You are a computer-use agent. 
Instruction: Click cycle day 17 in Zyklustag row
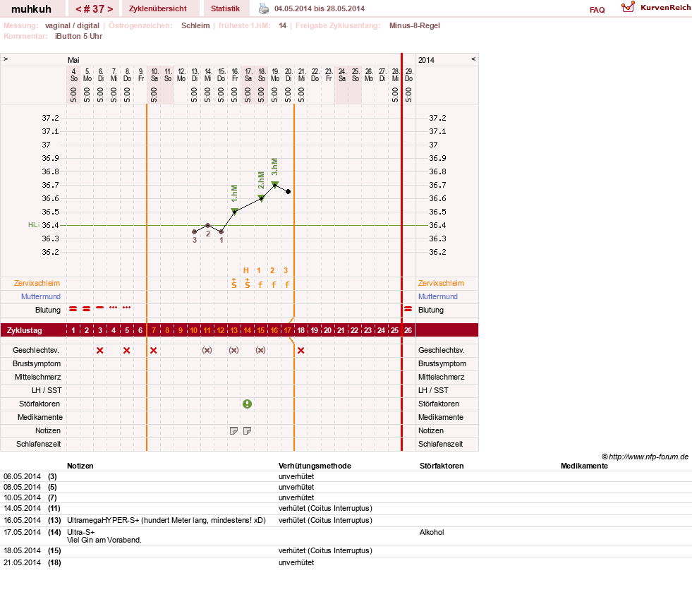coord(287,330)
